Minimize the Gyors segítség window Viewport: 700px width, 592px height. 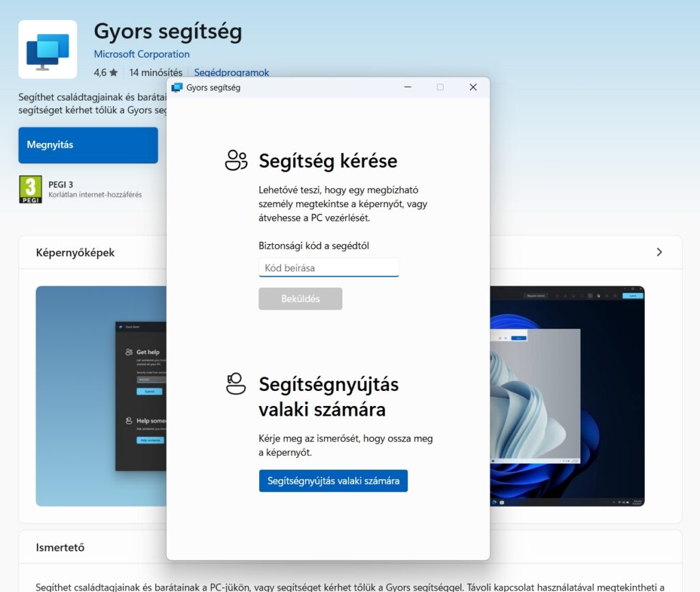point(407,88)
